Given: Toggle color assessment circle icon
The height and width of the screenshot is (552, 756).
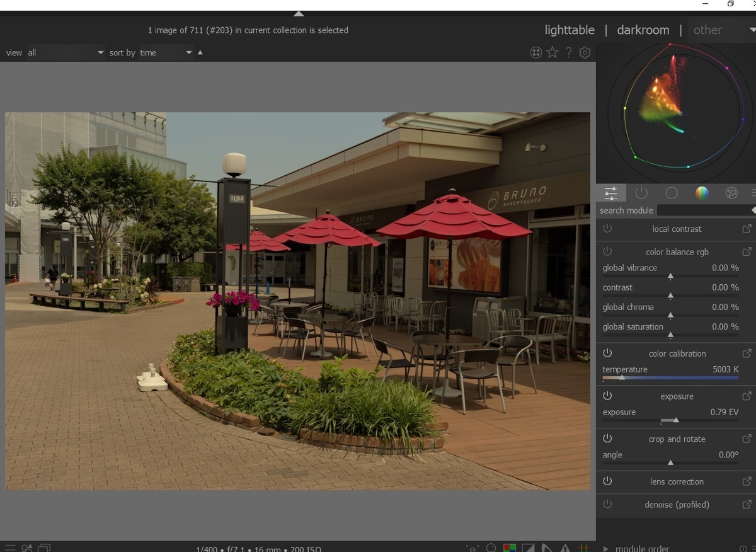Looking at the screenshot, I should [491, 548].
